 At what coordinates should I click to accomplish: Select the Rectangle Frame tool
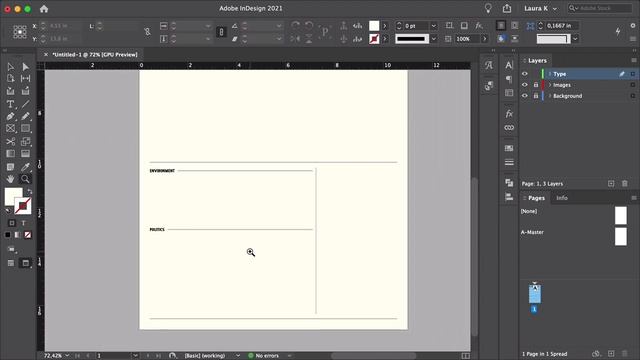coord(10,129)
